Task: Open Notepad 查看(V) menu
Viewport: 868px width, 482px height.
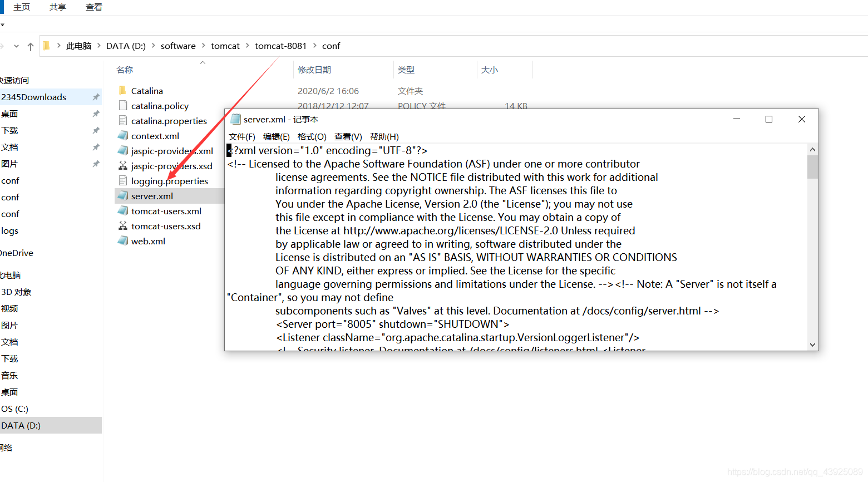Action: click(x=348, y=137)
